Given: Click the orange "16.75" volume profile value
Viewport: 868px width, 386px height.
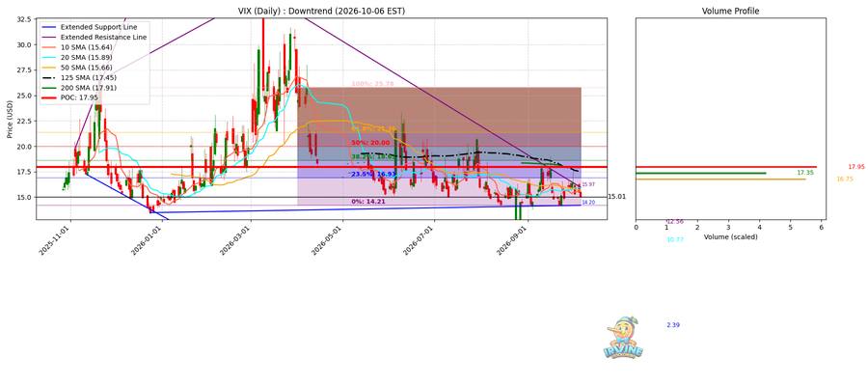Looking at the screenshot, I should (x=845, y=179).
